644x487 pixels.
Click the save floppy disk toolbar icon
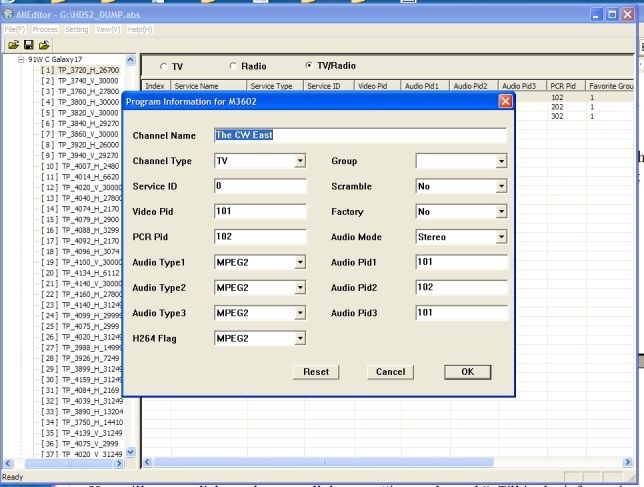click(x=29, y=45)
